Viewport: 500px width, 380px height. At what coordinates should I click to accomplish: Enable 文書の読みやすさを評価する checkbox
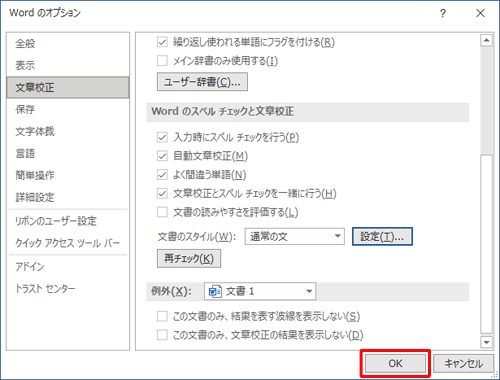[x=162, y=212]
